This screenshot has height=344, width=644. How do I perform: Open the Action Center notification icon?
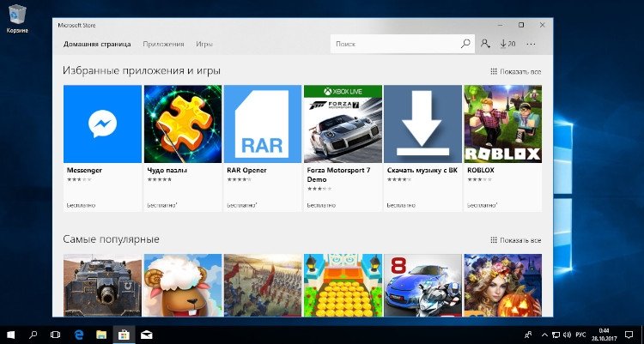click(629, 335)
